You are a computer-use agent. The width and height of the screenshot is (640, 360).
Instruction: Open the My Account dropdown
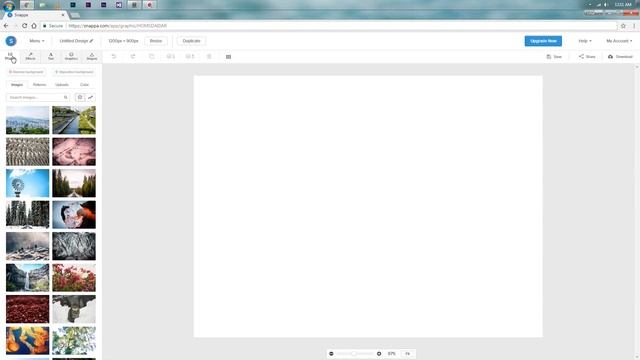point(619,41)
